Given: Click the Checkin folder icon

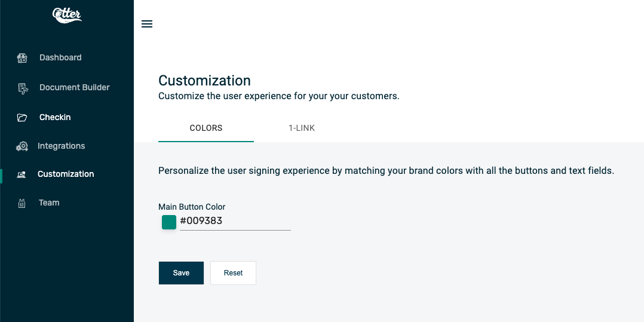Looking at the screenshot, I should 22,118.
